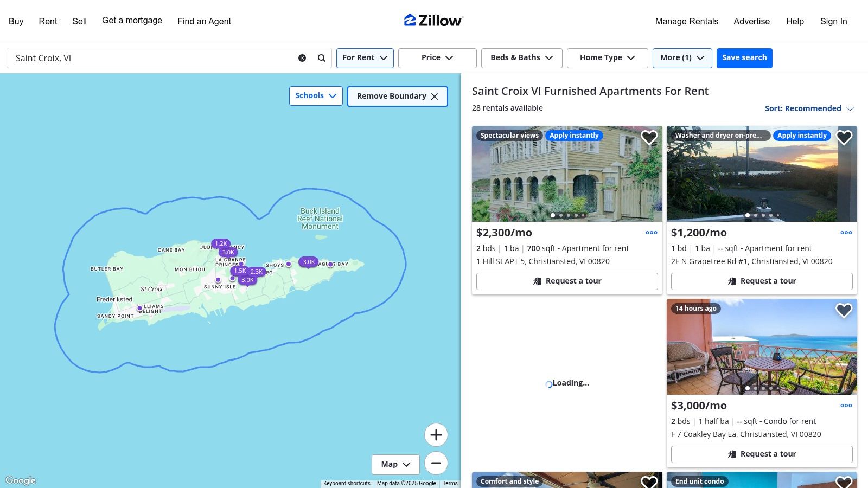Open the Sell menu
Image resolution: width=868 pixels, height=488 pixels.
point(80,21)
